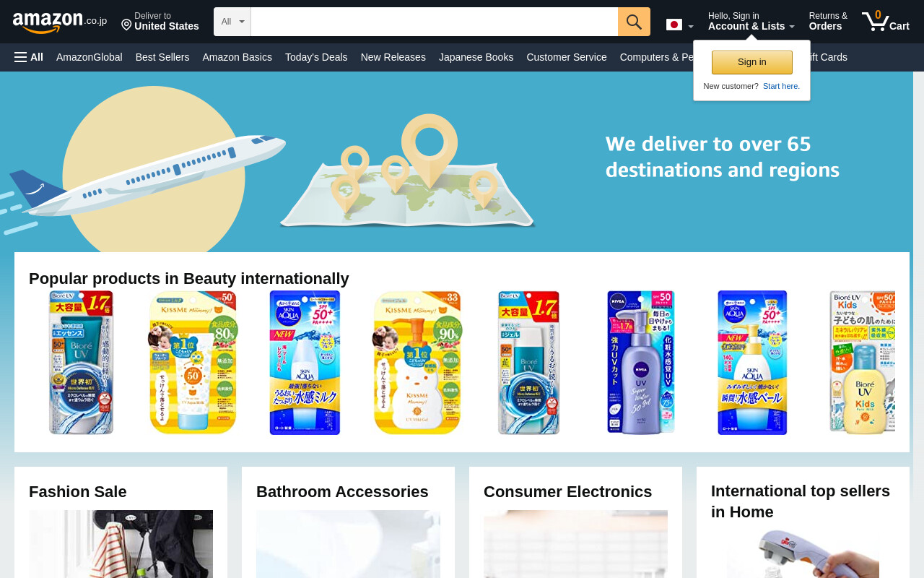Focus the Amazon search text field
This screenshot has width=924, height=578.
(435, 22)
